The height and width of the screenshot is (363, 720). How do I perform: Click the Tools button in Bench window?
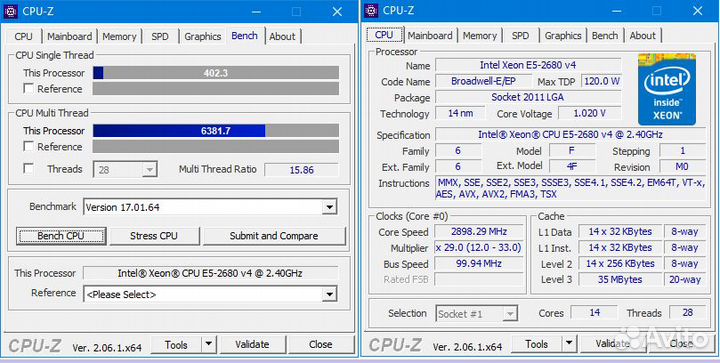tap(176, 344)
